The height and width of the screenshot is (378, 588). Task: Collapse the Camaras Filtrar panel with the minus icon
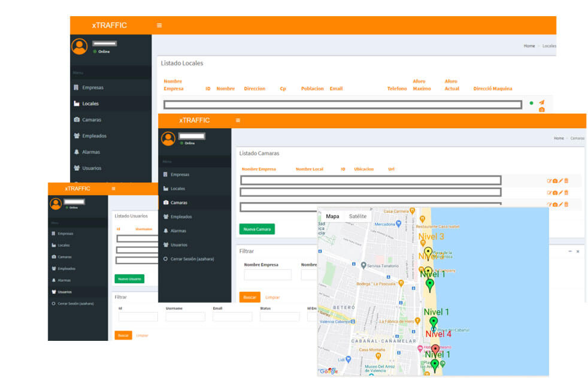[569, 252]
